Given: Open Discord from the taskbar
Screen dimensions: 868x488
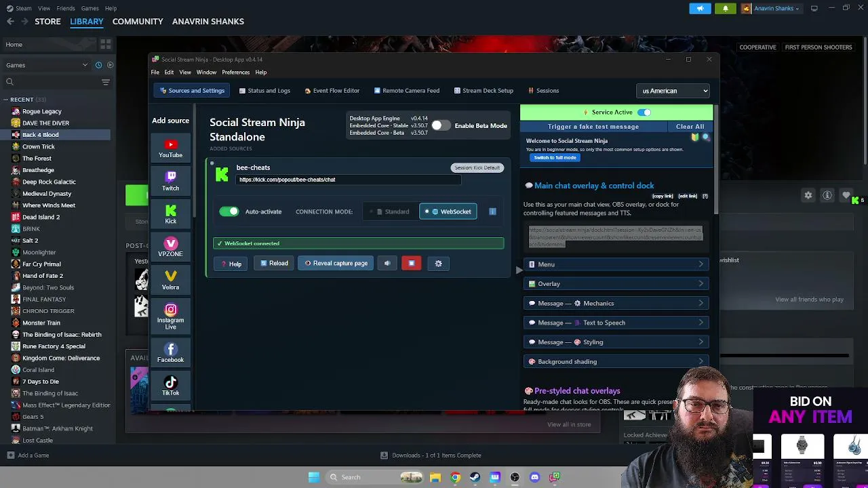Looking at the screenshot, I should pos(534,477).
